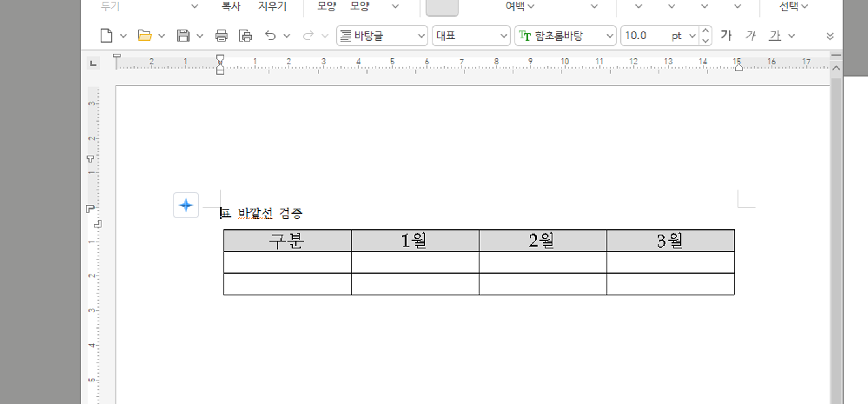Expand Redo history dropdown arrow
The image size is (868, 404).
(x=325, y=36)
